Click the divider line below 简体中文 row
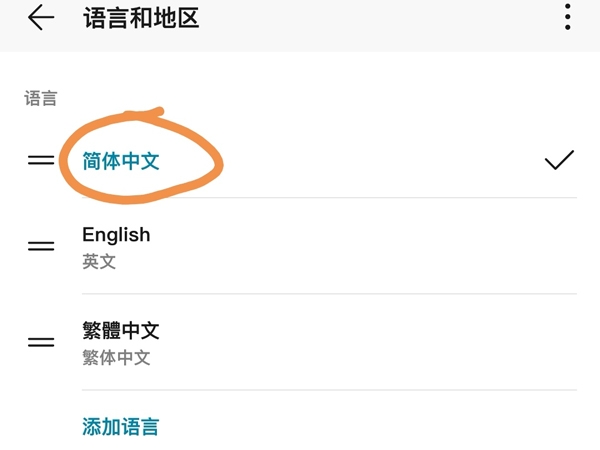 tap(330, 198)
